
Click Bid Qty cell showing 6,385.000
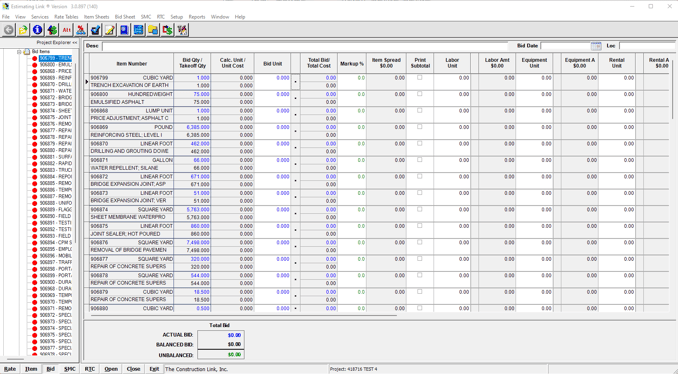pos(192,127)
